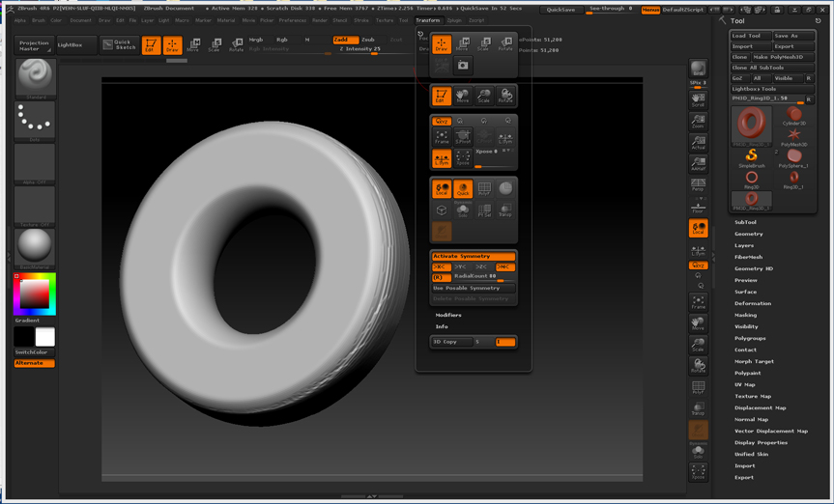
Task: Open the Standard brush thumbnail
Action: (x=35, y=77)
